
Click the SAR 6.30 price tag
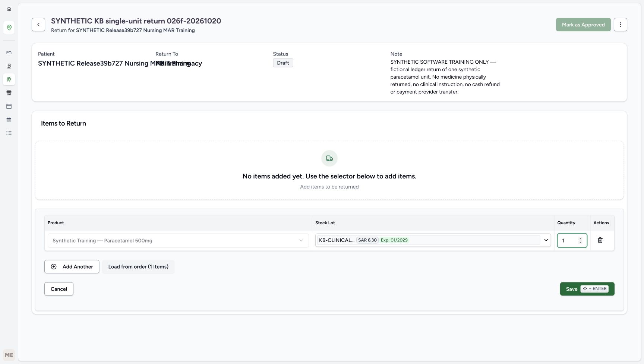pyautogui.click(x=367, y=240)
